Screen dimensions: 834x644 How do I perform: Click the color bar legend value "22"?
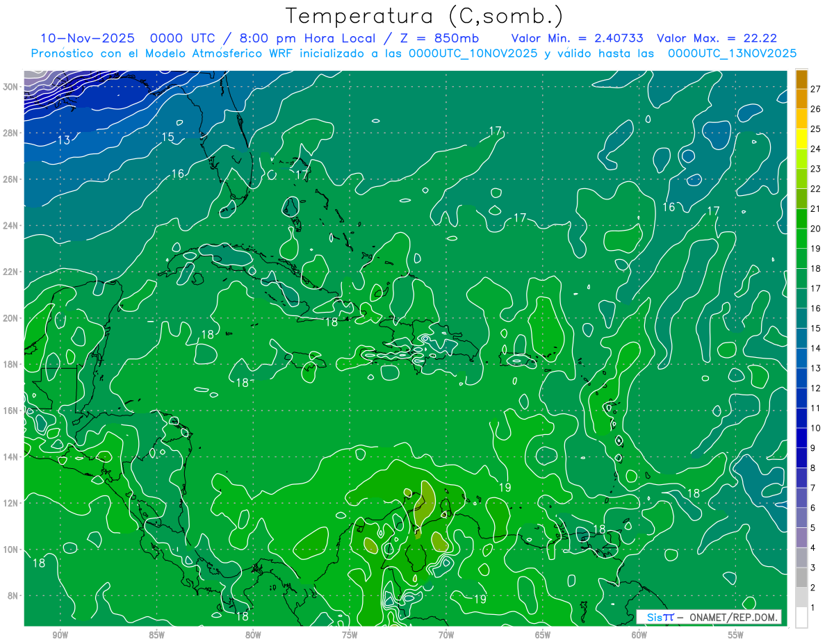[816, 189]
